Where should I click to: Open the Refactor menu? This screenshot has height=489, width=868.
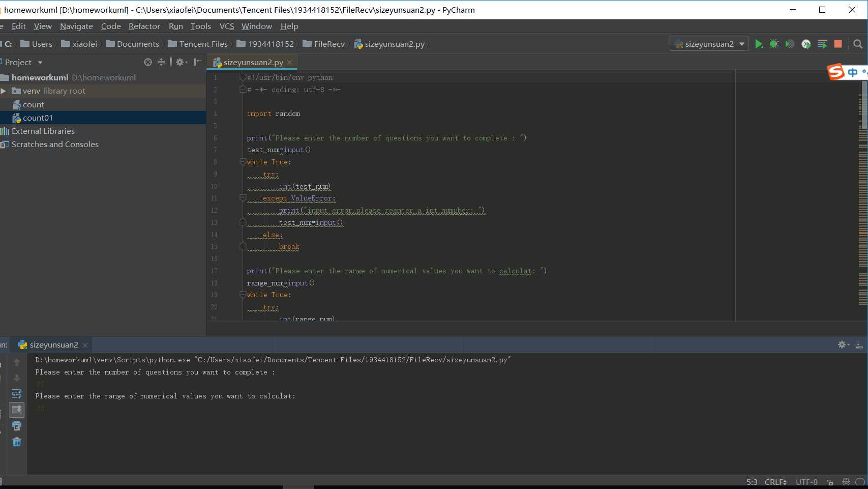[x=144, y=26]
